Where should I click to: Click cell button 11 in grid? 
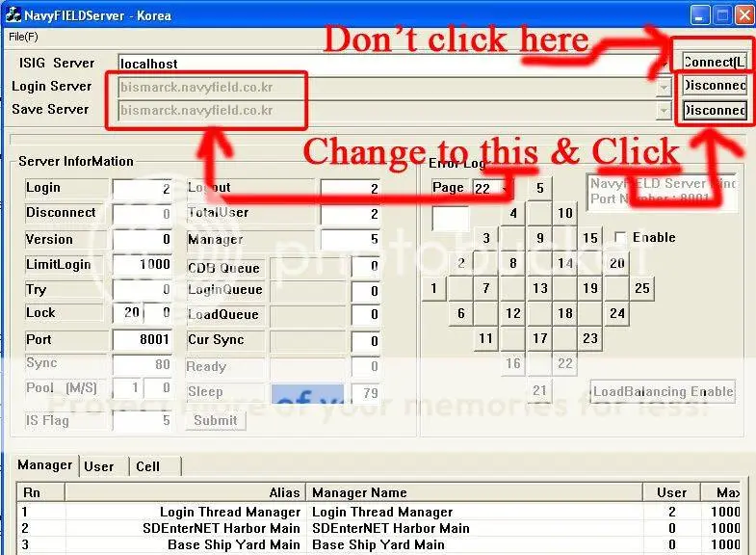[x=486, y=338]
